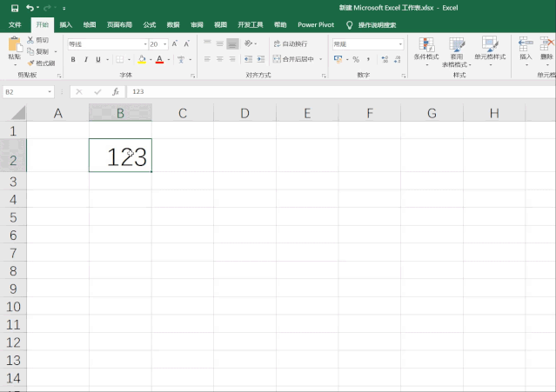Click the Decrease Font Size icon

click(187, 44)
